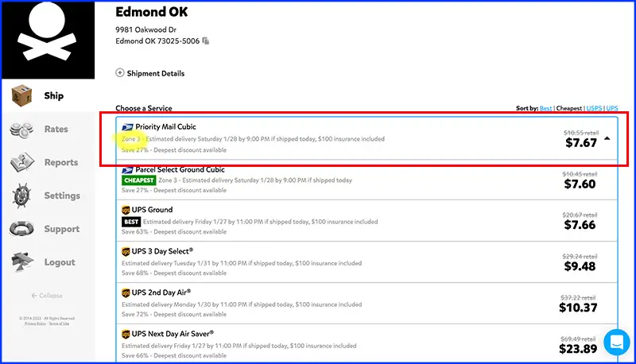This screenshot has height=364, width=636.
Task: Click the CHEAPEST green badge
Action: pos(138,180)
